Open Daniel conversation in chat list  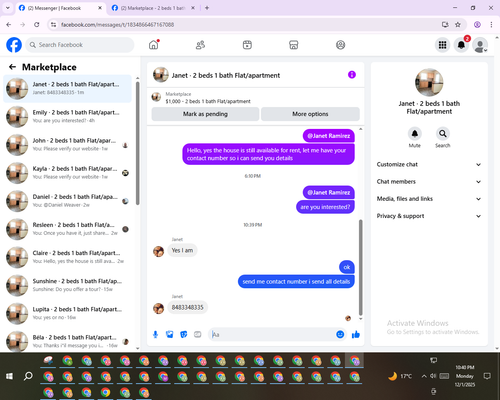67,201
